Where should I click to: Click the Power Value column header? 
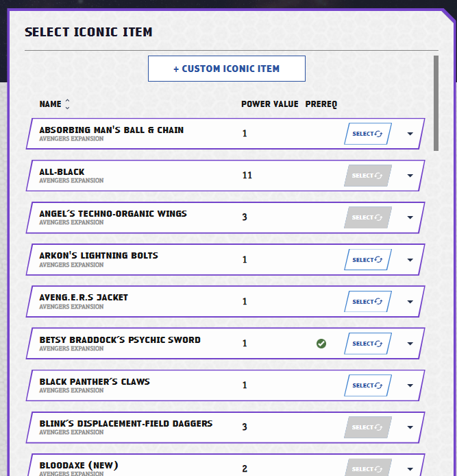tap(269, 104)
